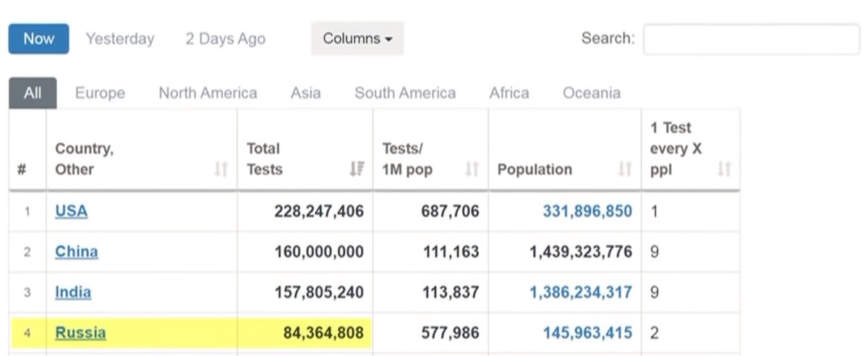Follow the China country link

[76, 252]
